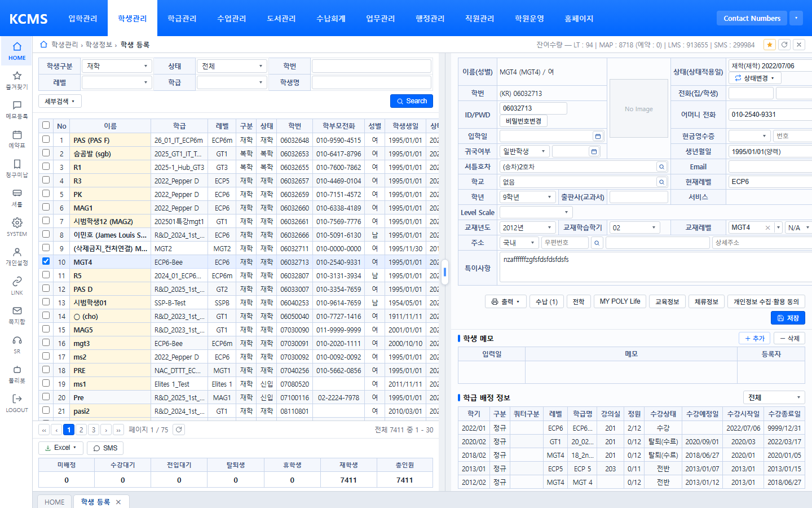Click the refresh icon next to the star
Image resolution: width=812 pixels, height=508 pixels.
click(x=784, y=45)
